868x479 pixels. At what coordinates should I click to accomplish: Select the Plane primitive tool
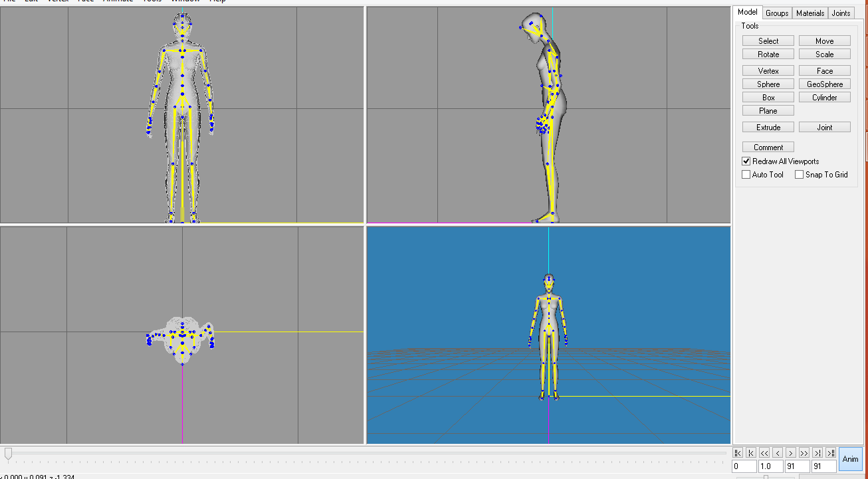(768, 111)
